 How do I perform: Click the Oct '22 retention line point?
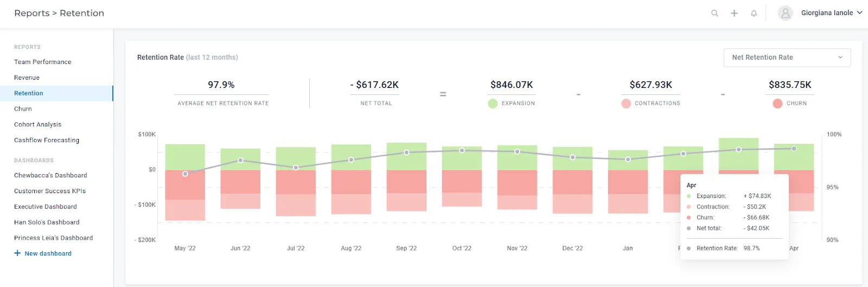pyautogui.click(x=462, y=150)
